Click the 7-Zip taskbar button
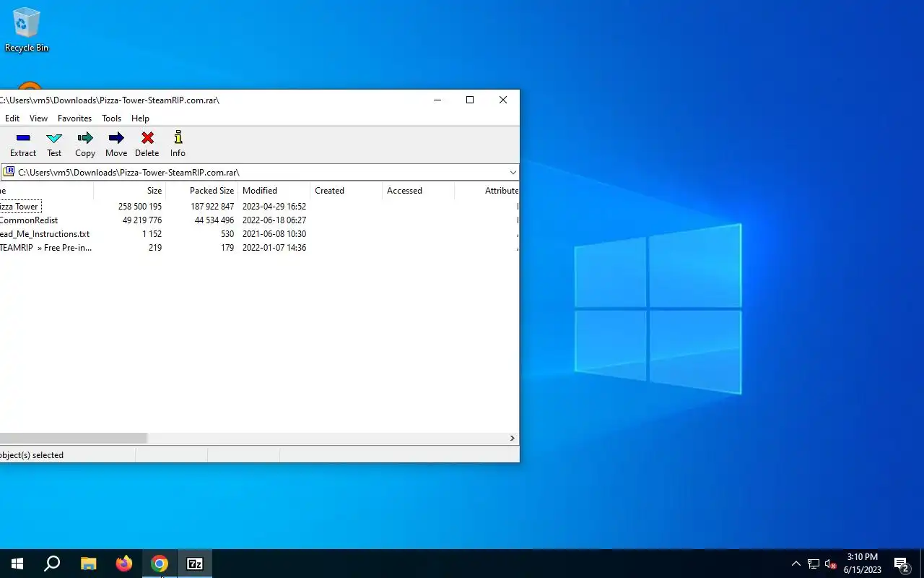 (195, 564)
